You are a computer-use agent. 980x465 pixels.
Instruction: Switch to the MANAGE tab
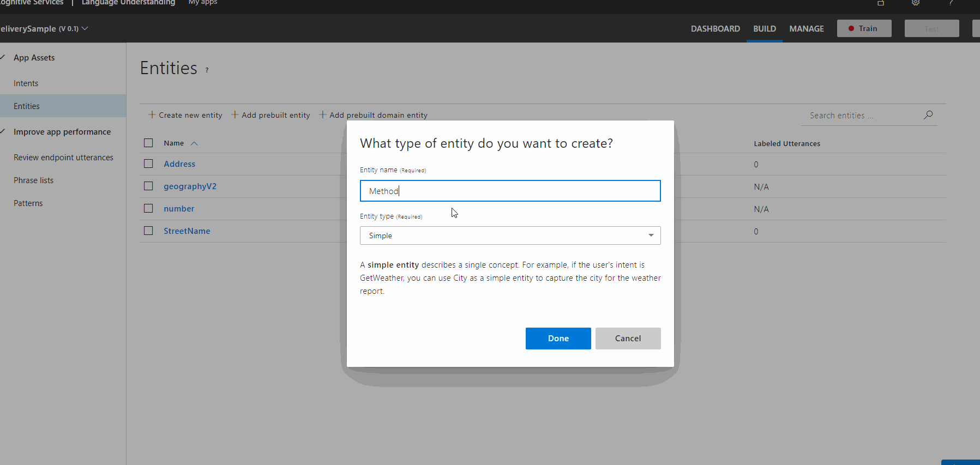point(806,28)
